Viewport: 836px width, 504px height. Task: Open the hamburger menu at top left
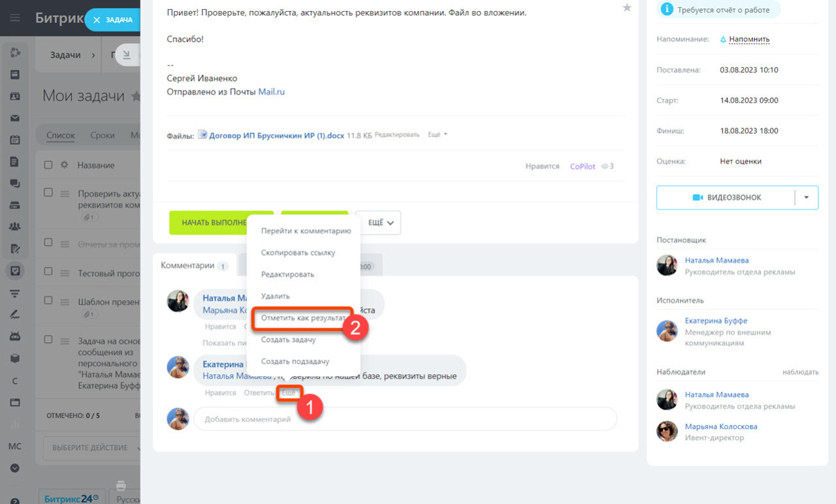[14, 18]
